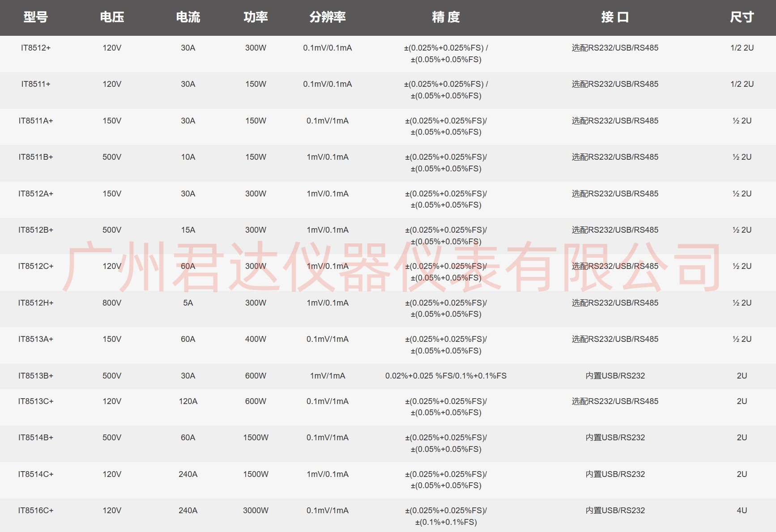Select model cell IT8513B+
776x532 pixels.
pos(36,376)
